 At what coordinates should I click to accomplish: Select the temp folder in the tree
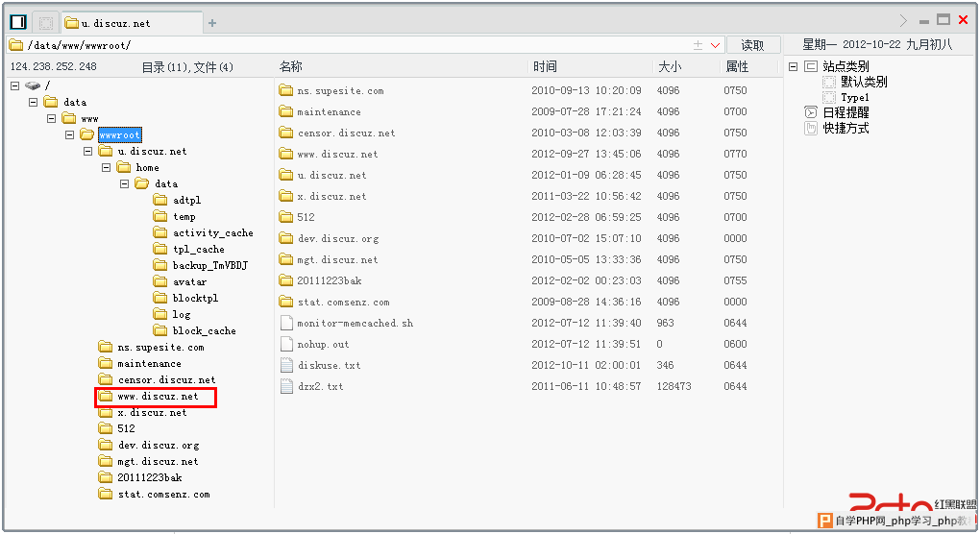184,216
